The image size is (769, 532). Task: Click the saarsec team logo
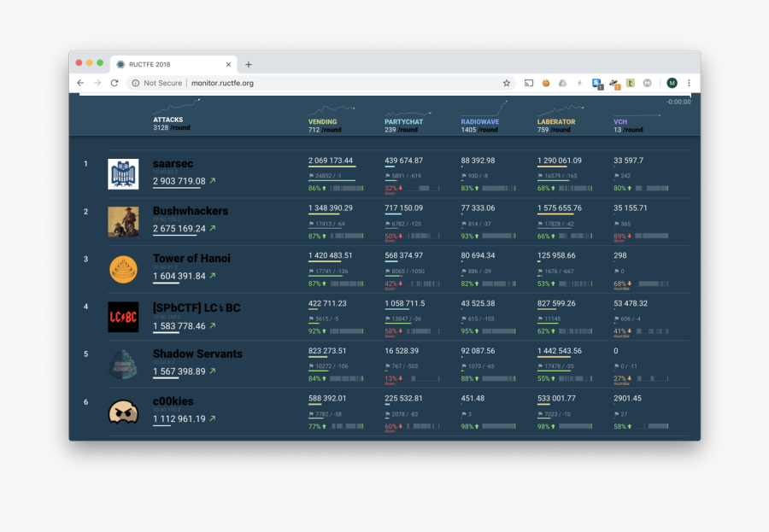click(x=123, y=174)
